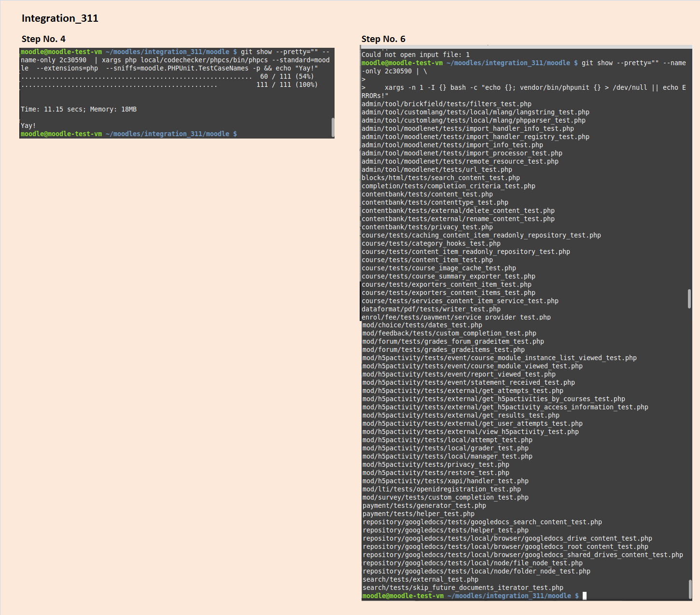Click the 'Yay!' output line

[x=28, y=126]
